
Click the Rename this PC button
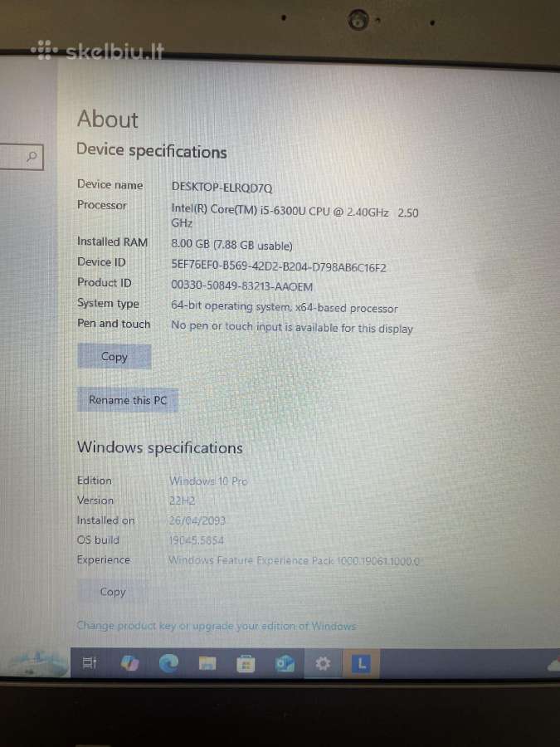point(128,400)
